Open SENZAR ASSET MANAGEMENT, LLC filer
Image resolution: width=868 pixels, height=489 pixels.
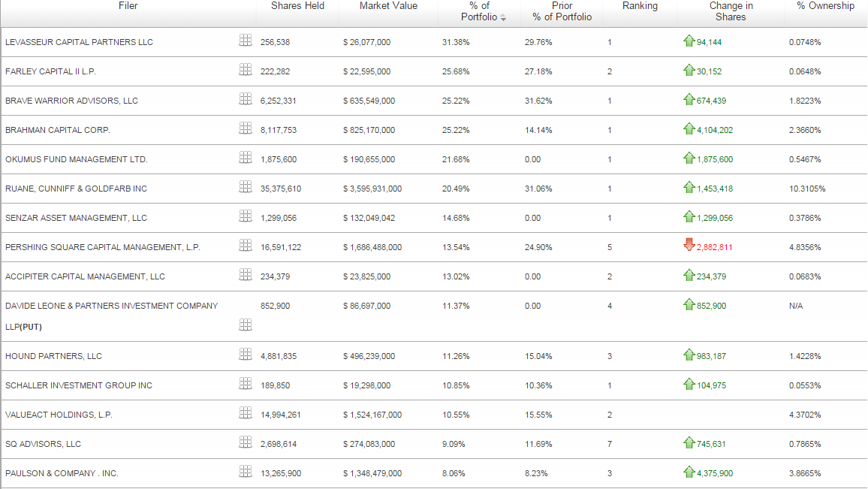pyautogui.click(x=76, y=218)
